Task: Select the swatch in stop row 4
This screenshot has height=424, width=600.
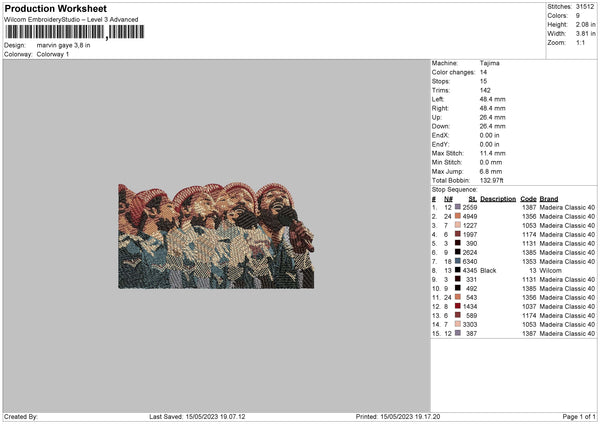Action: tap(458, 234)
